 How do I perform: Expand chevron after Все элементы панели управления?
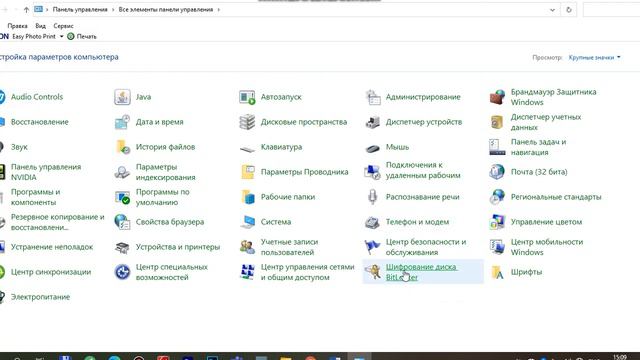(218, 9)
